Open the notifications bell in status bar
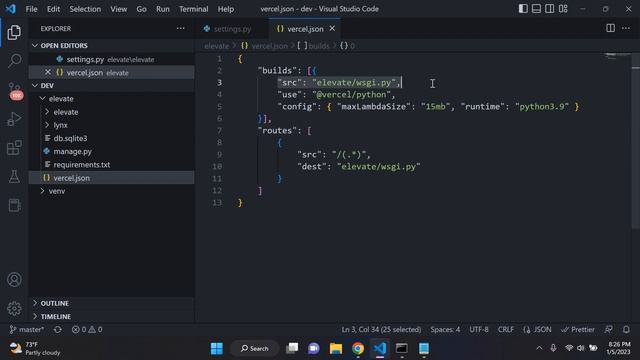 click(x=626, y=329)
